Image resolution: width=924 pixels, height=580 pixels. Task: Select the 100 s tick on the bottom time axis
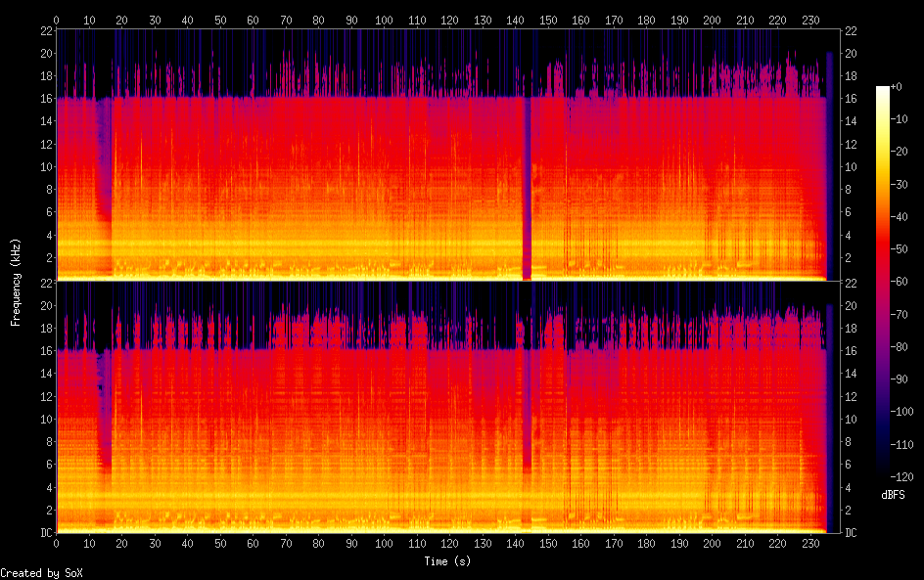pyautogui.click(x=384, y=543)
